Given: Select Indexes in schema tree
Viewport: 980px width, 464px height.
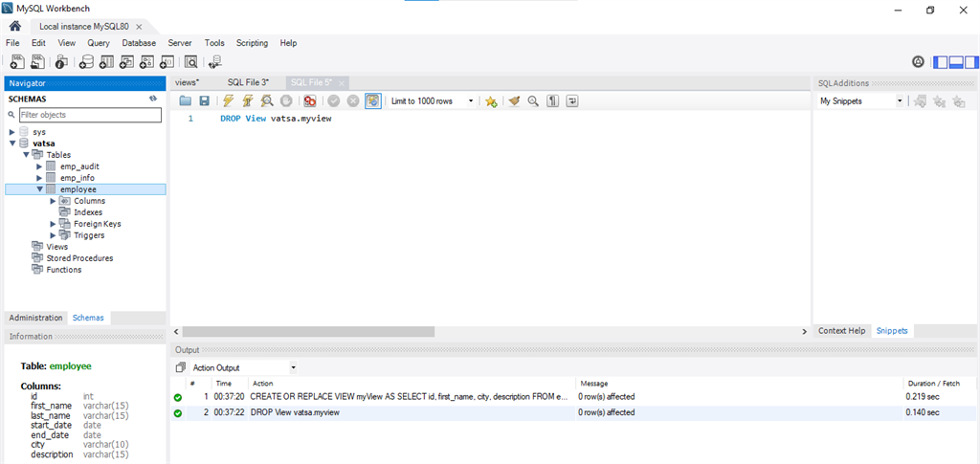Looking at the screenshot, I should 88,212.
